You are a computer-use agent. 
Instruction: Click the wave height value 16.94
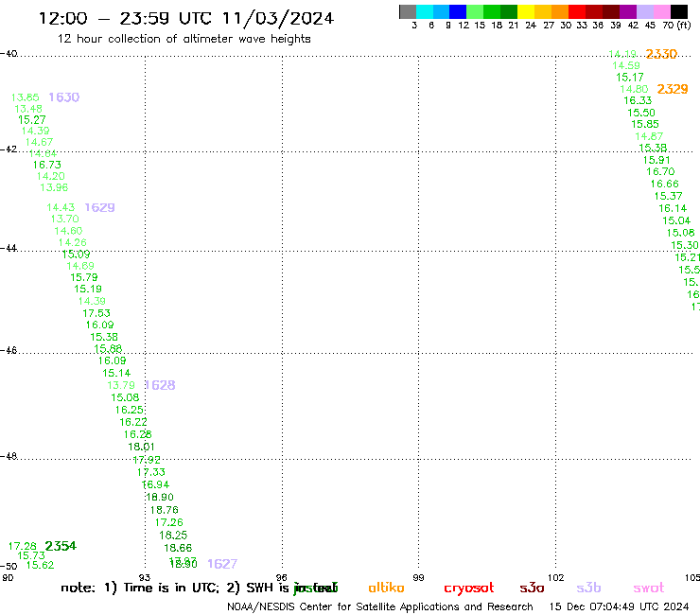[x=155, y=485]
